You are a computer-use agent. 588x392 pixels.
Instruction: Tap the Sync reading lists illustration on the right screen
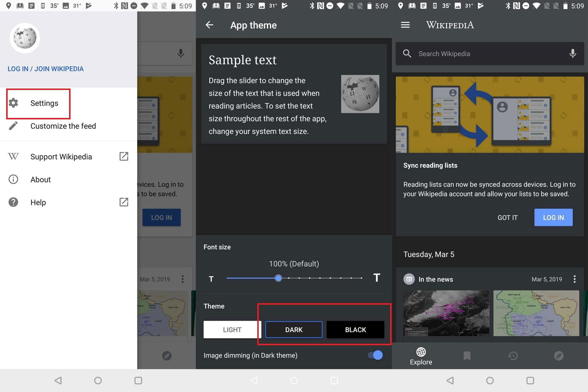[x=490, y=115]
